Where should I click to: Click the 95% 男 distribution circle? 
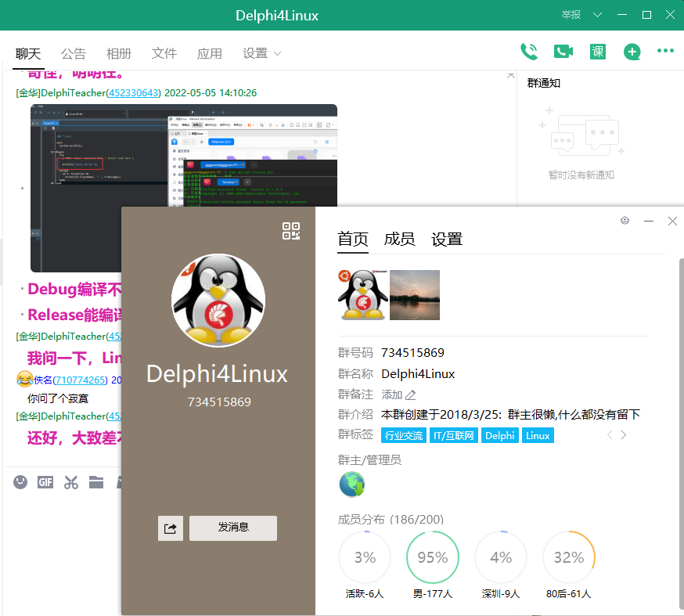[x=433, y=557]
